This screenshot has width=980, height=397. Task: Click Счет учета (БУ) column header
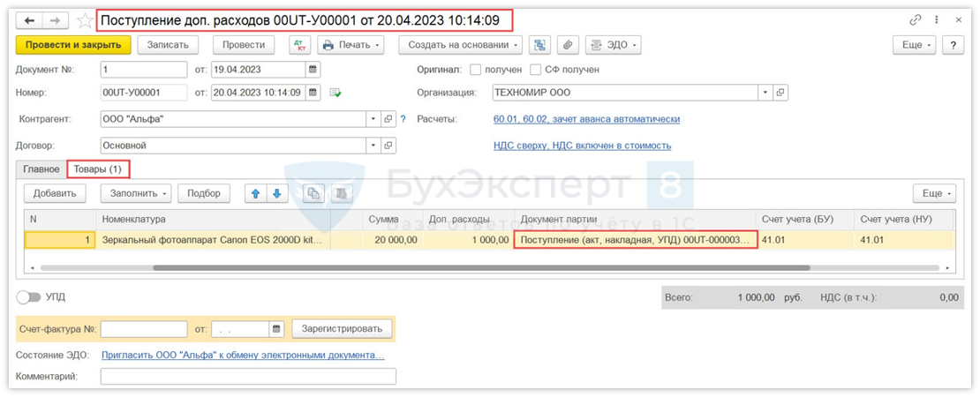pos(806,219)
